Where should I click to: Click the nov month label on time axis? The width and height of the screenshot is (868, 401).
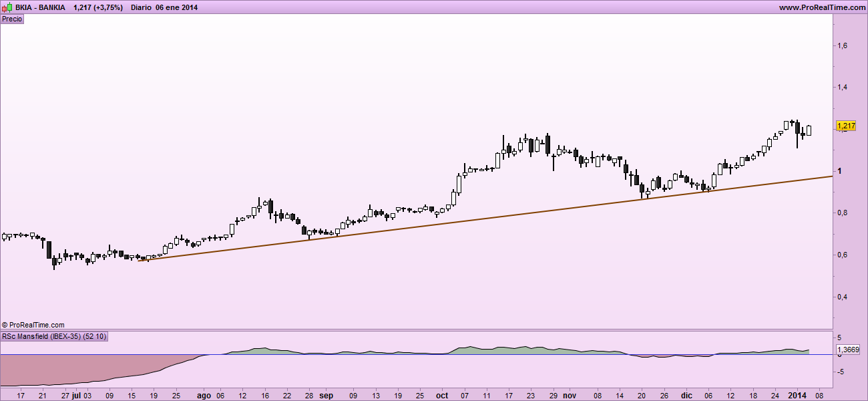point(569,395)
